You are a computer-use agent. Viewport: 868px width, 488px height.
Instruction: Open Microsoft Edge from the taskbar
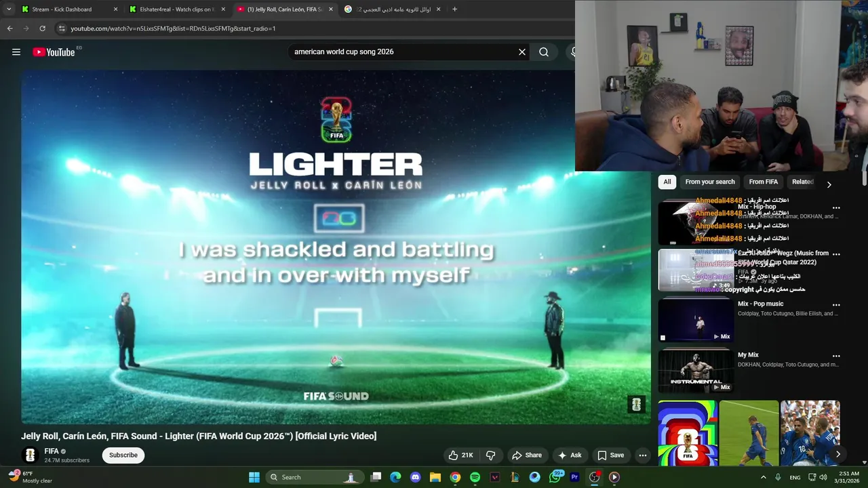(x=395, y=477)
